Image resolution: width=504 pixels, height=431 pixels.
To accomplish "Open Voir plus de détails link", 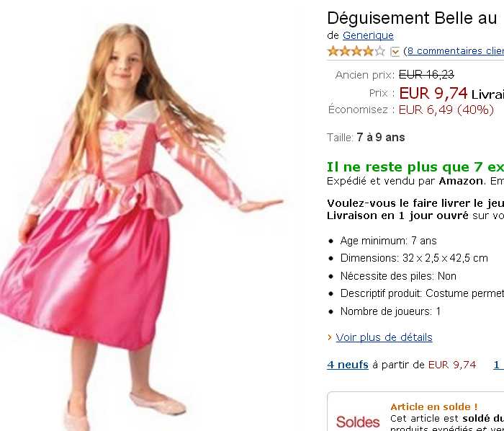I will pyautogui.click(x=384, y=337).
